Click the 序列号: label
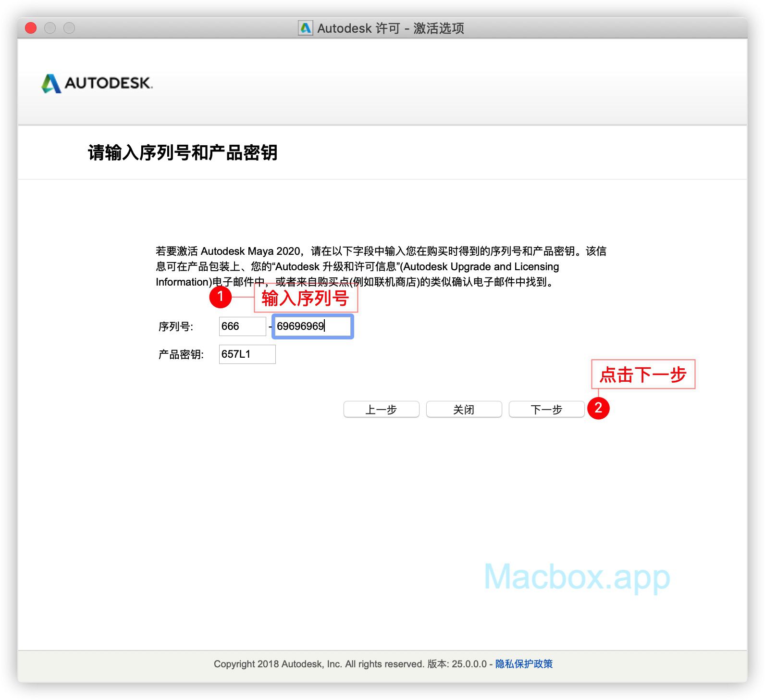Screen dimensions: 765x700 (176, 327)
